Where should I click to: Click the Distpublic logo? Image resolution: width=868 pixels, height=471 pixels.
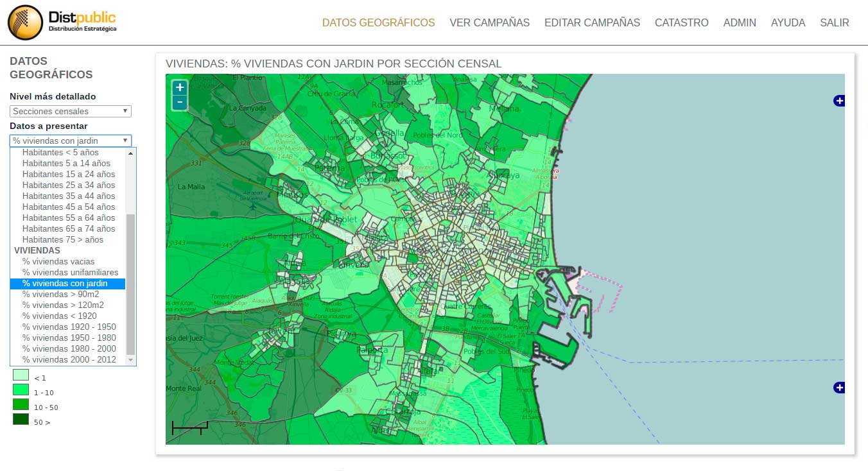[x=62, y=22]
